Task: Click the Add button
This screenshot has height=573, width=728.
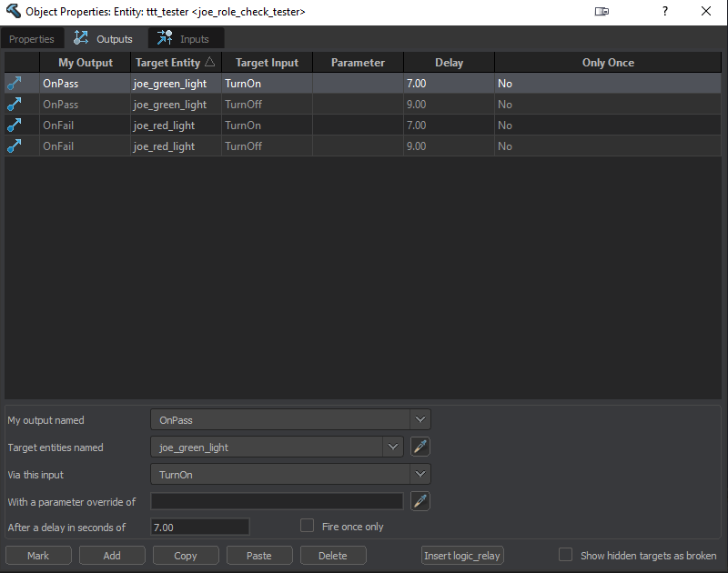Action: pos(112,556)
